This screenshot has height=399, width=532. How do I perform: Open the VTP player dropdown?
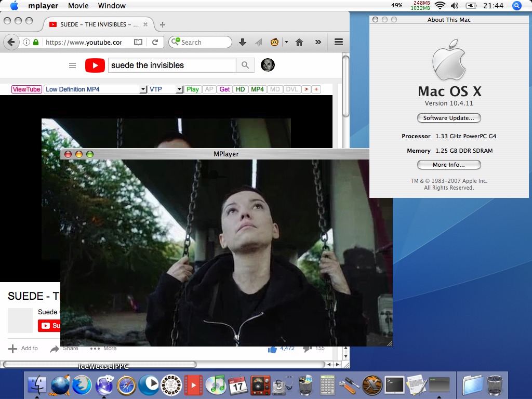coord(166,89)
